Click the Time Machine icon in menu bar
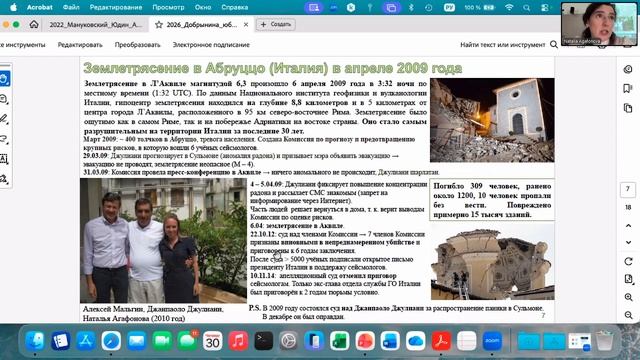 point(428,7)
